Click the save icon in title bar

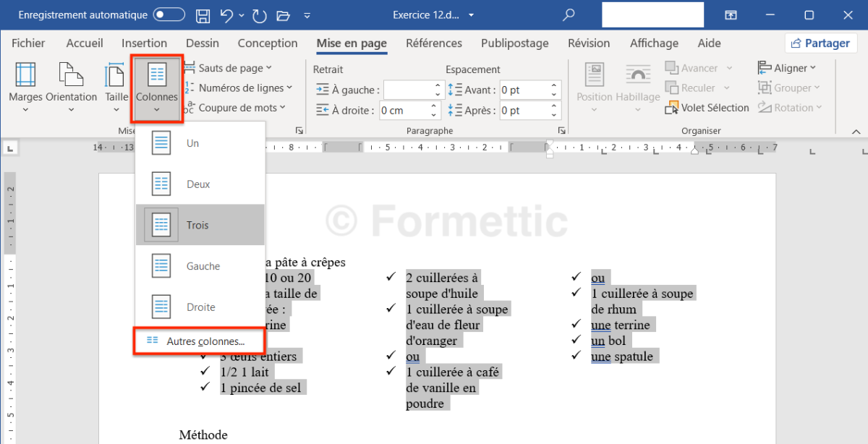204,15
